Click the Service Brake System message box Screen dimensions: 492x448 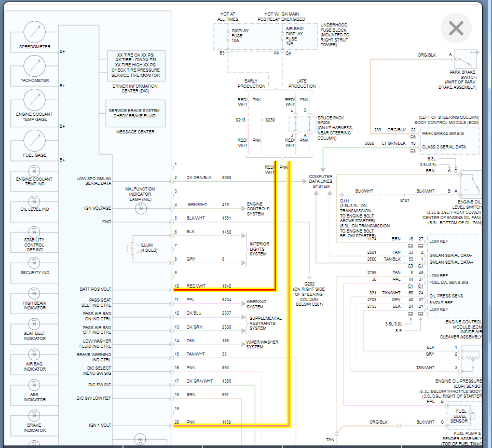click(x=135, y=113)
